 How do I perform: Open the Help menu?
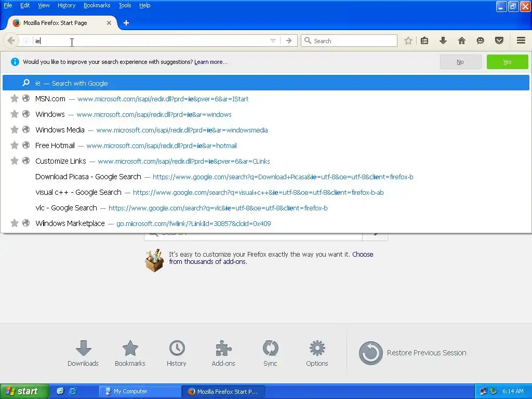(x=144, y=5)
